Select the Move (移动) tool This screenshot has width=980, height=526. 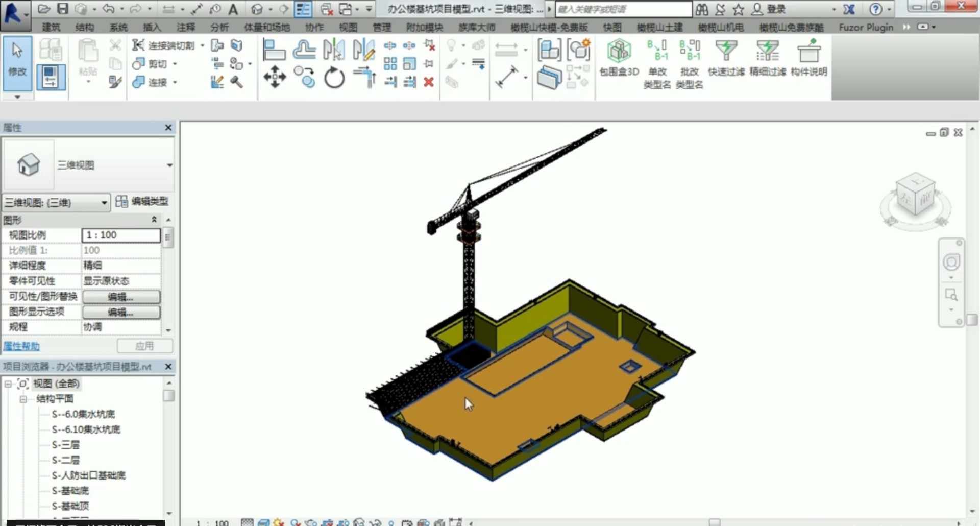coord(275,78)
